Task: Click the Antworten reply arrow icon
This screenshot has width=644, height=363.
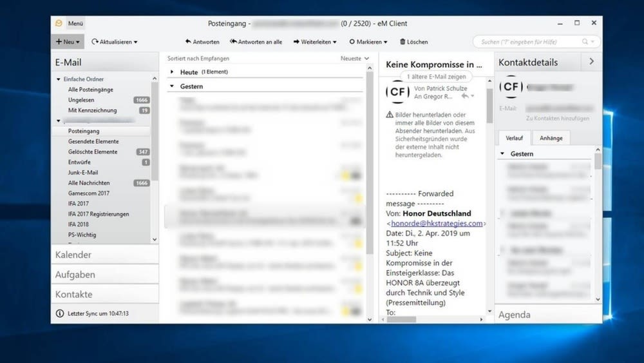Action: click(188, 42)
